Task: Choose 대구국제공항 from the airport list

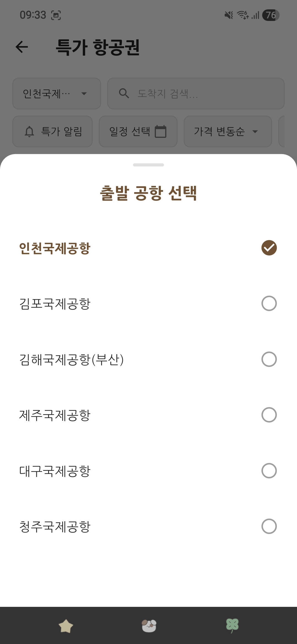Action: [55, 471]
